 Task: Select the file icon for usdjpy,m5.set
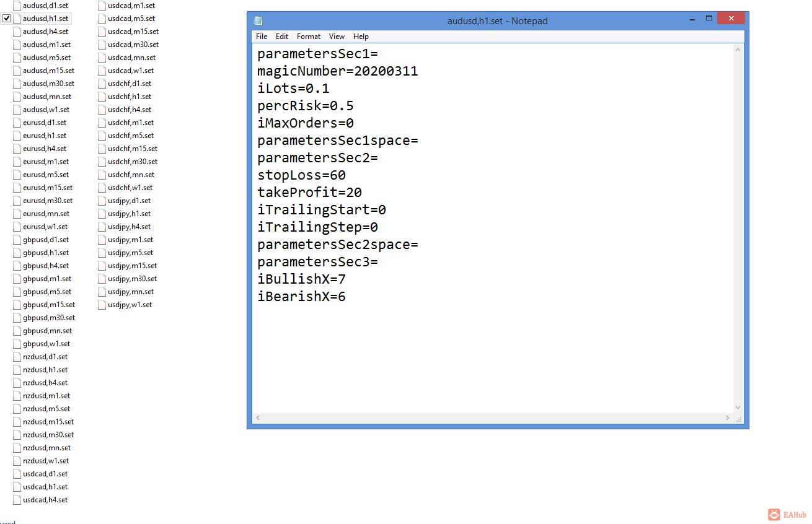tap(102, 253)
